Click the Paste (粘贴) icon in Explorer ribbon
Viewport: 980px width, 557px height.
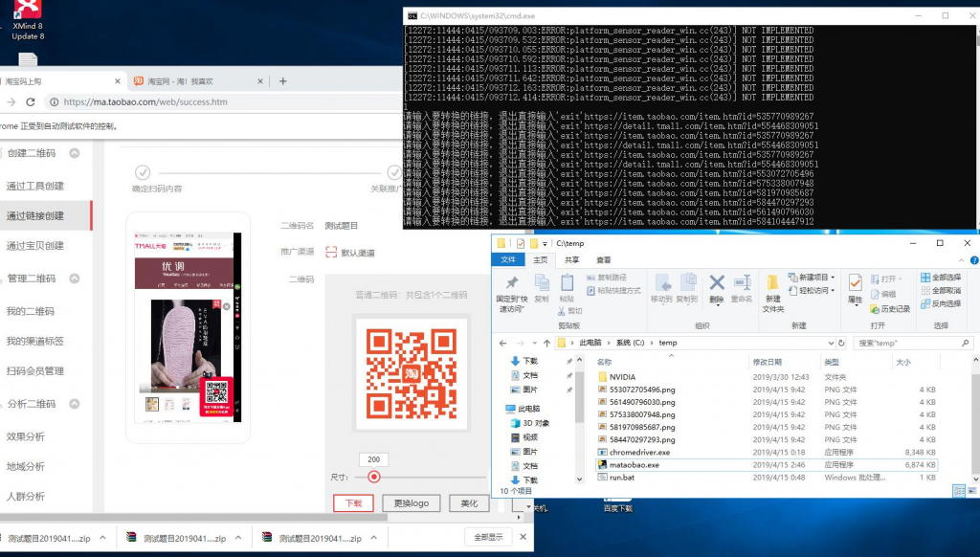567,282
